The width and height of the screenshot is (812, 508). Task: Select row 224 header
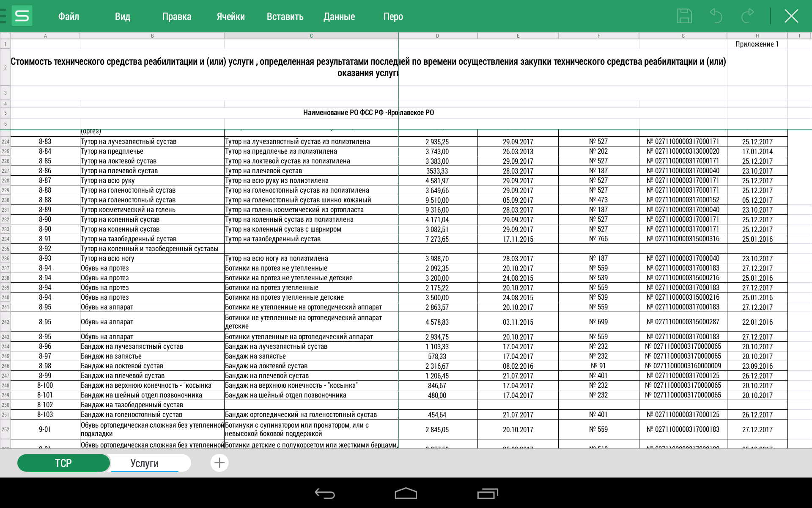click(5, 142)
